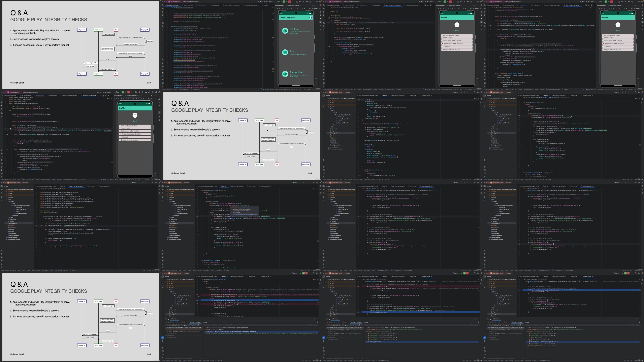The width and height of the screenshot is (644, 362).
Task: Tap the Remember camera icon in Travel Companion
Action: [285, 74]
